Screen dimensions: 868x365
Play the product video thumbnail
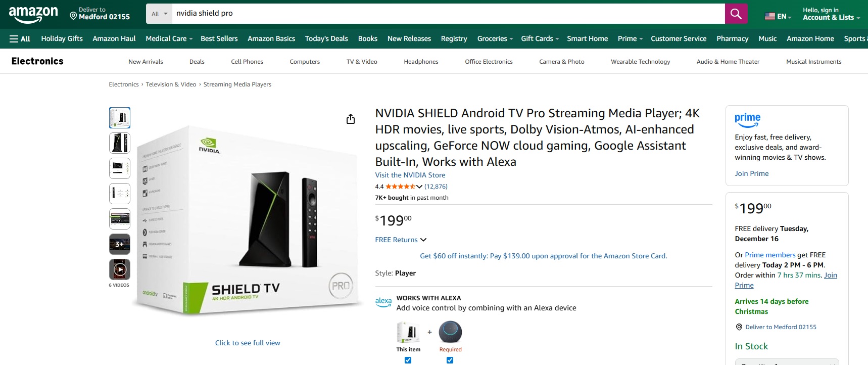(x=120, y=269)
